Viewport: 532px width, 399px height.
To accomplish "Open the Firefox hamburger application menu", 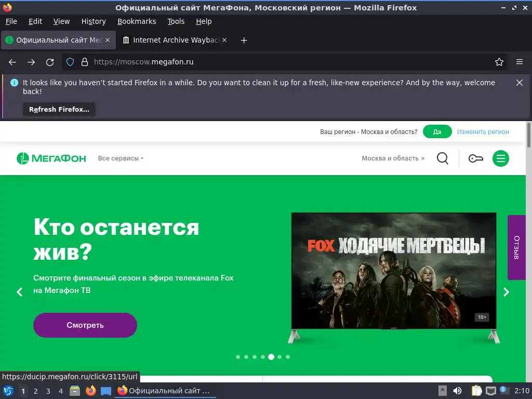I will pos(520,62).
